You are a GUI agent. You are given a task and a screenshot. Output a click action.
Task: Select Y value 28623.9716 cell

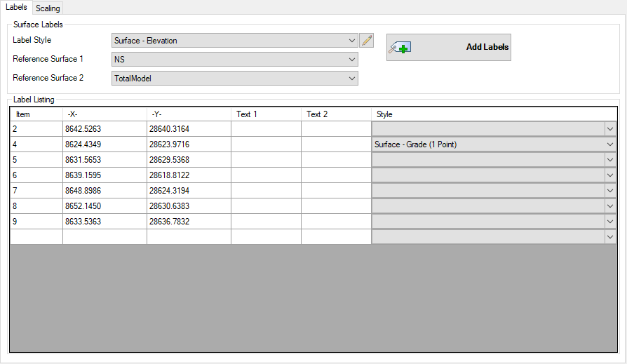pos(189,144)
